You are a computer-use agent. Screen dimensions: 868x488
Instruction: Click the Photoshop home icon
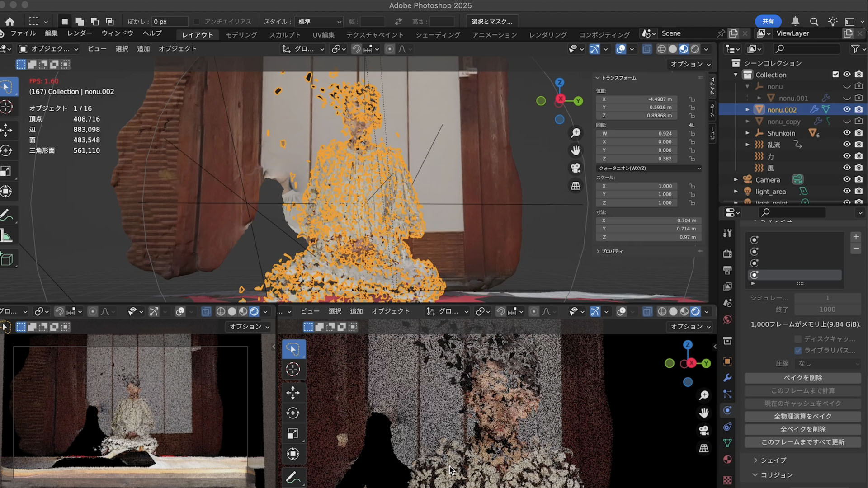point(10,22)
